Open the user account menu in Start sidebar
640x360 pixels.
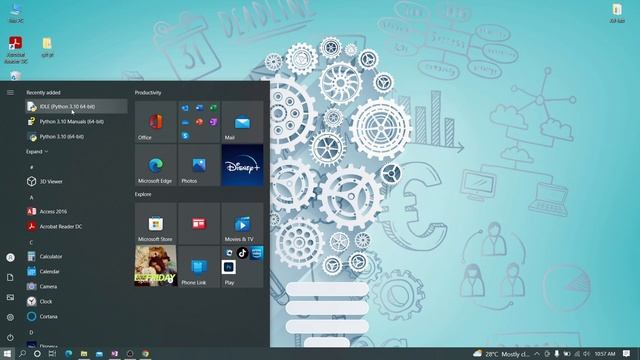(x=10, y=258)
